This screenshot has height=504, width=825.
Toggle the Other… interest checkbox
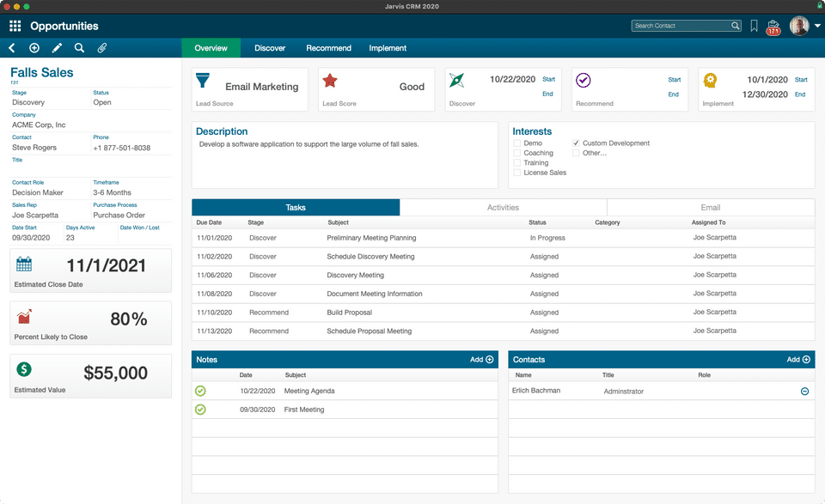click(576, 153)
